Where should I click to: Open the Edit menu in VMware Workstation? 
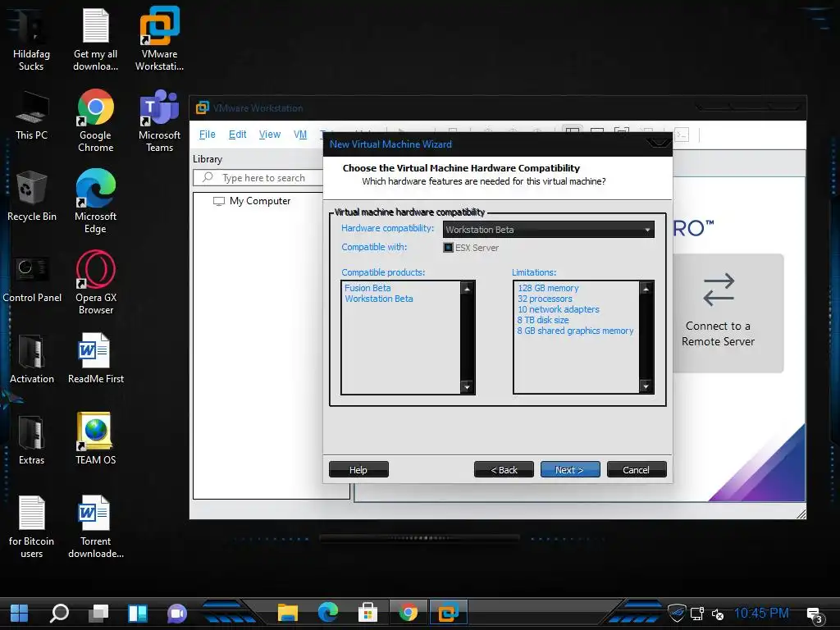click(x=237, y=135)
